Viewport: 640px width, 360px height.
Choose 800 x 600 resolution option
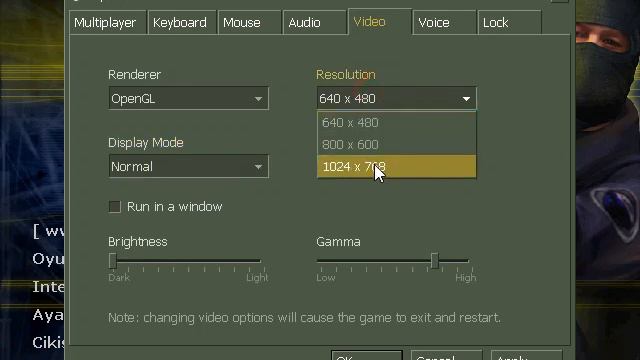click(x=397, y=144)
